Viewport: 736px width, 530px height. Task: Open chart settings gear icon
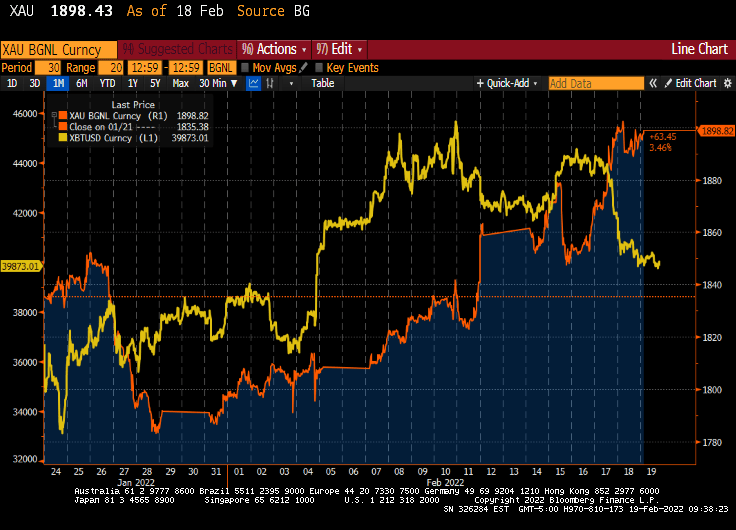(727, 83)
